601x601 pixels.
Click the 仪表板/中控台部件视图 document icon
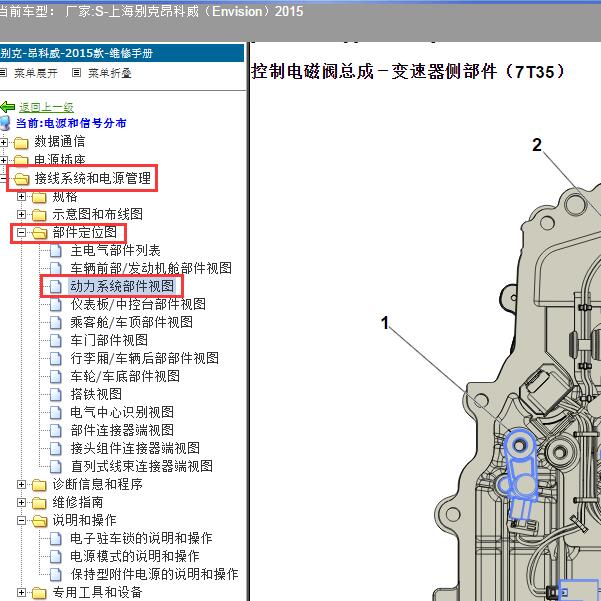[x=56, y=304]
